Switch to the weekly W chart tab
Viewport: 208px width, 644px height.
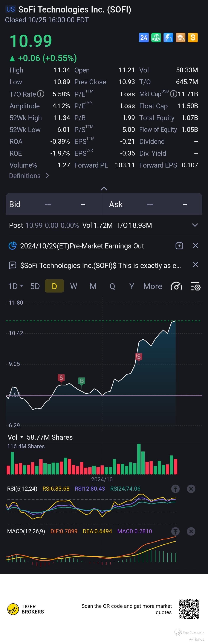pyautogui.click(x=73, y=286)
